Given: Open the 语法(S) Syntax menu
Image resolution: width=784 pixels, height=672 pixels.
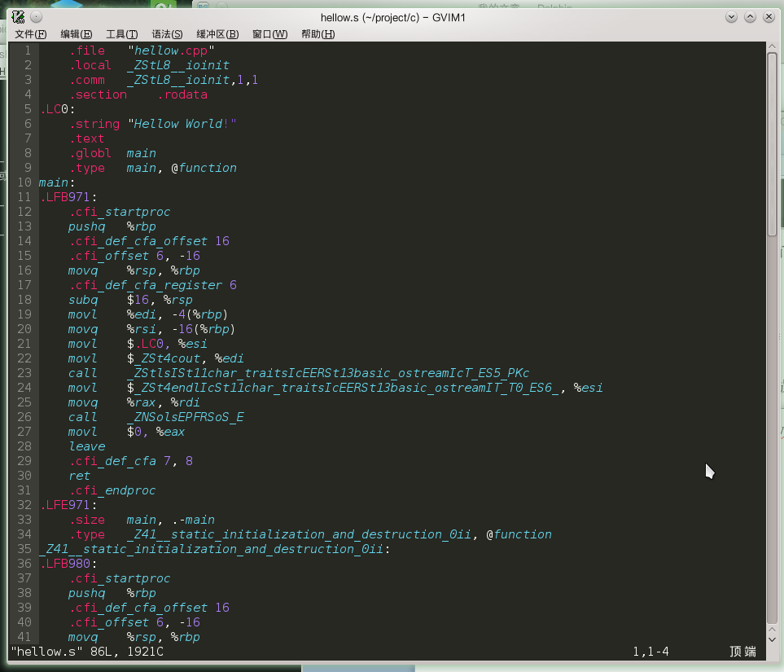Looking at the screenshot, I should [167, 34].
